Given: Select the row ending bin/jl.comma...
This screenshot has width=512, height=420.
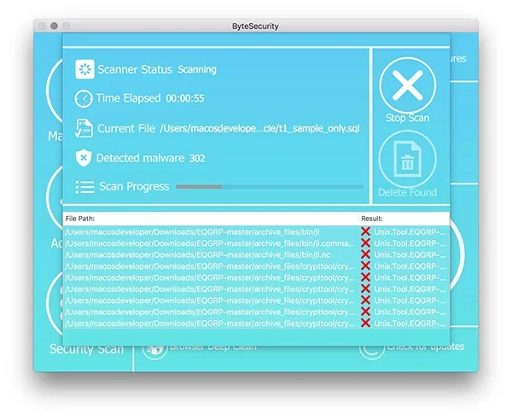Looking at the screenshot, I should point(256,243).
